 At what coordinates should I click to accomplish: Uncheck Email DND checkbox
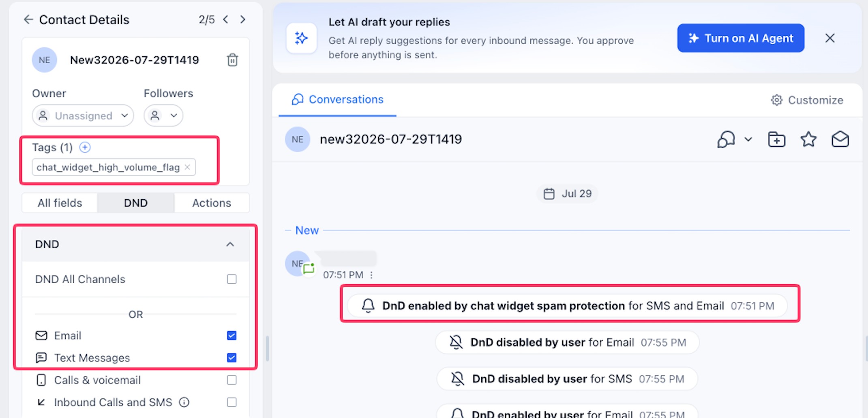[x=231, y=336]
